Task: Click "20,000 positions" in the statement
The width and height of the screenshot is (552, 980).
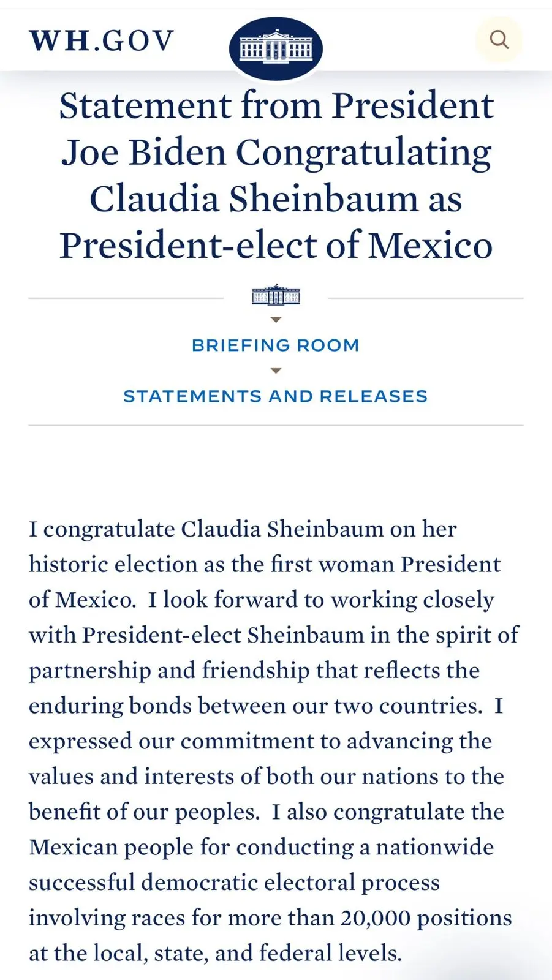Action: coord(426,918)
